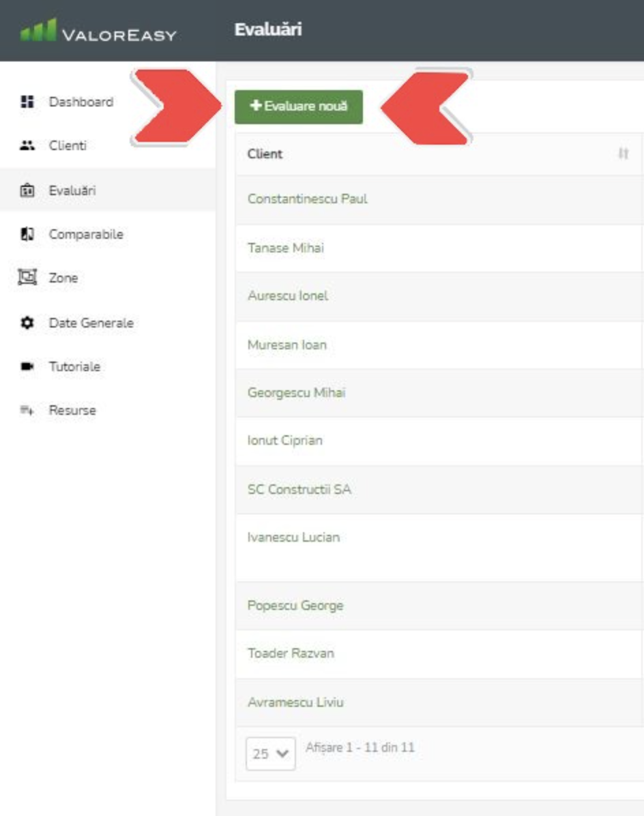Open Georgescu Mihai client entry
This screenshot has height=816, width=644.
[x=296, y=393]
